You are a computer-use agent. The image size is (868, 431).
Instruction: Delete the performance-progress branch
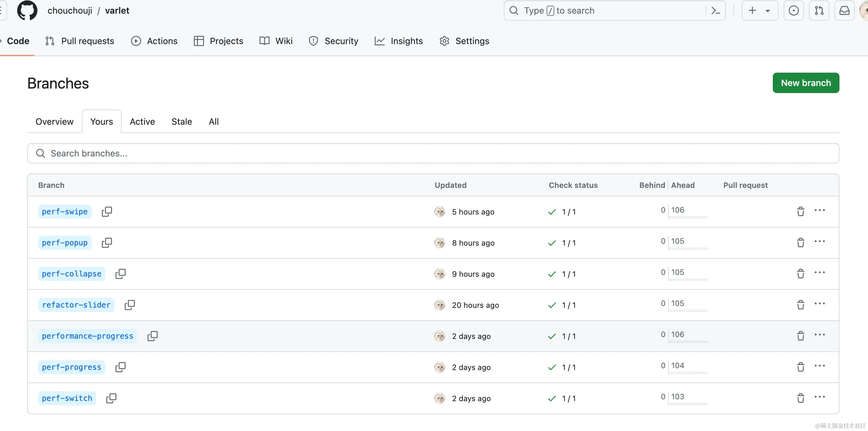click(x=801, y=336)
